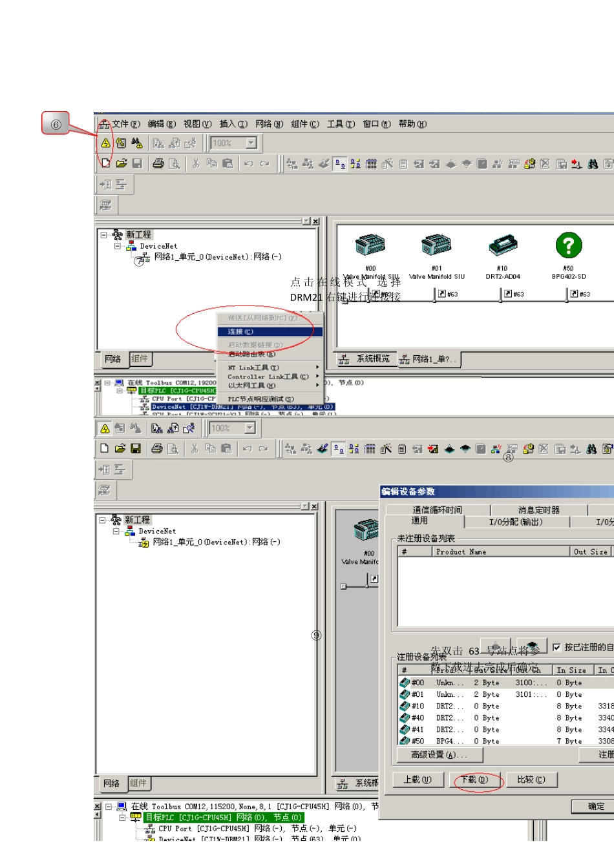
Task: Switch to 通信循环时间 tab in dialog
Action: pyautogui.click(x=438, y=510)
